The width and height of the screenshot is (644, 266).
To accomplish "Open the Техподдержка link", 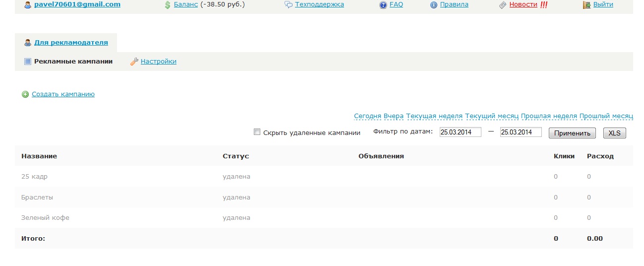I will (x=319, y=4).
